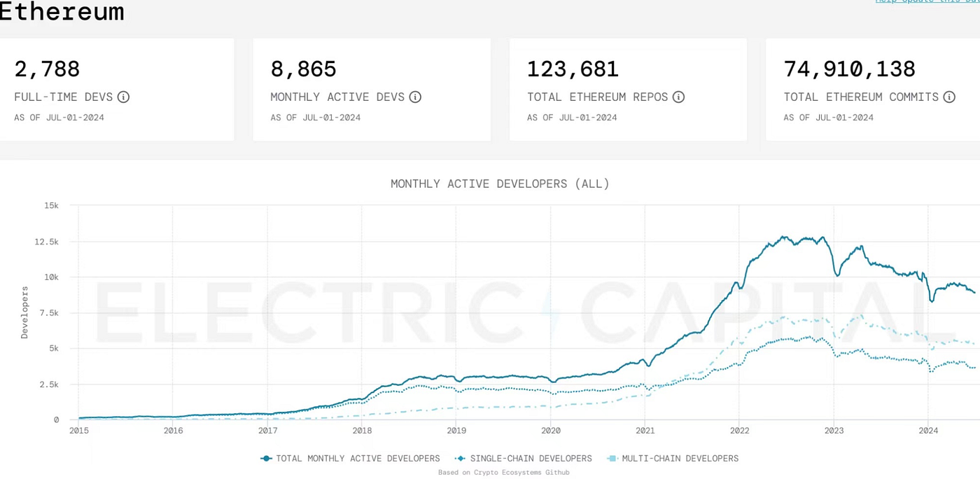Select the Monthly Active Devs label
This screenshot has height=479, width=980.
pos(337,97)
